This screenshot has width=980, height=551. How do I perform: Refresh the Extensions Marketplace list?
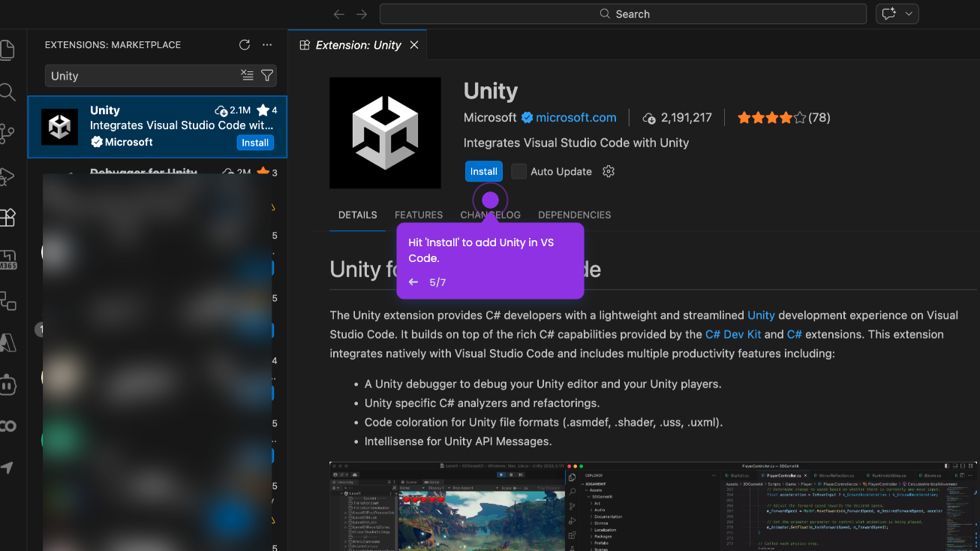pos(245,45)
